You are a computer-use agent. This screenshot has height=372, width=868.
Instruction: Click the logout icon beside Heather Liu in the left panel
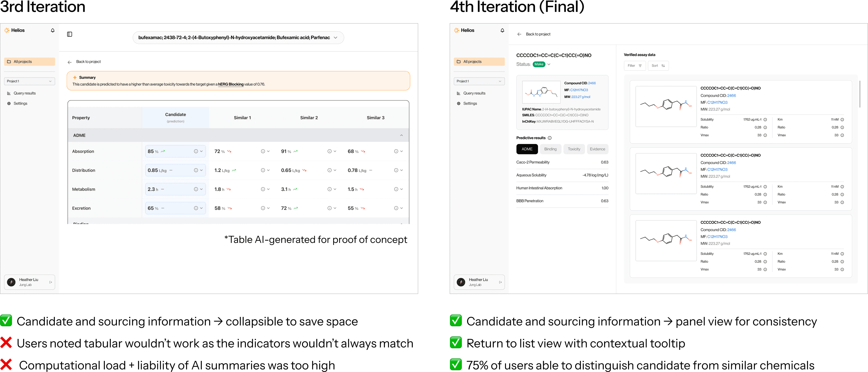[50, 282]
